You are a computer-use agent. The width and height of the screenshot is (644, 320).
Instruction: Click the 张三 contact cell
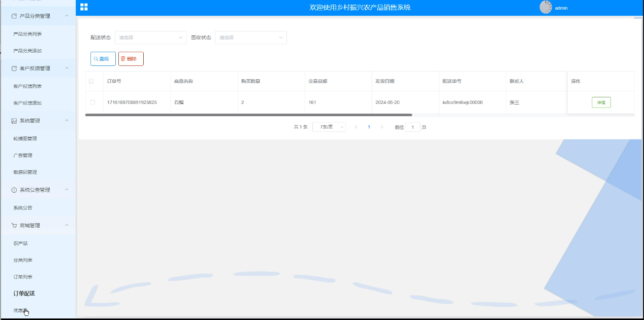(514, 102)
